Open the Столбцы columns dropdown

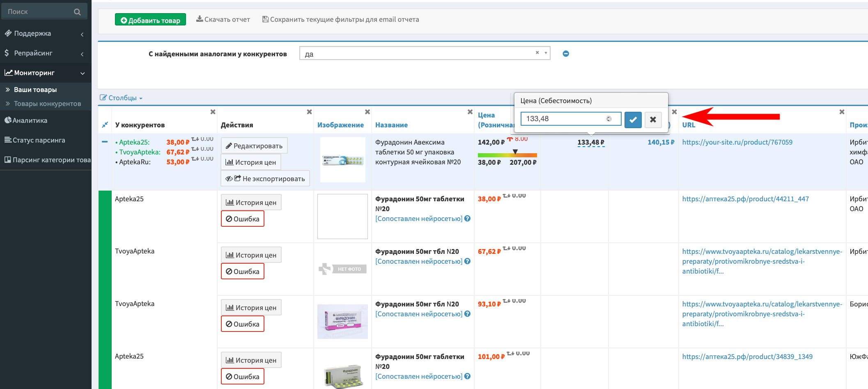122,98
